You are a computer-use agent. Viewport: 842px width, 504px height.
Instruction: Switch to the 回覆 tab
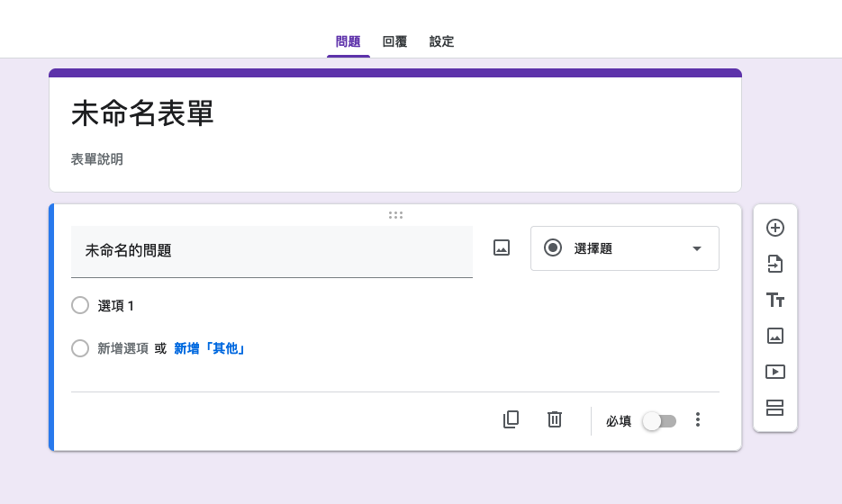coord(394,41)
